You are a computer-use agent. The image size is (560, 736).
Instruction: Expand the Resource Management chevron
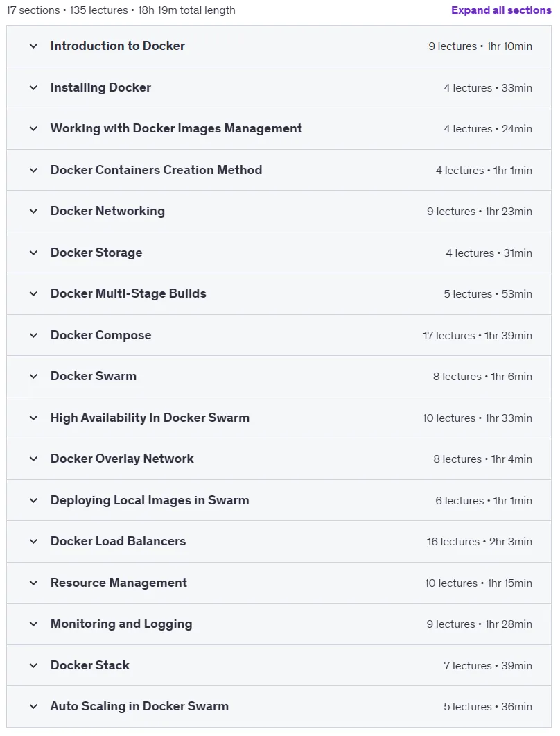pyautogui.click(x=33, y=583)
